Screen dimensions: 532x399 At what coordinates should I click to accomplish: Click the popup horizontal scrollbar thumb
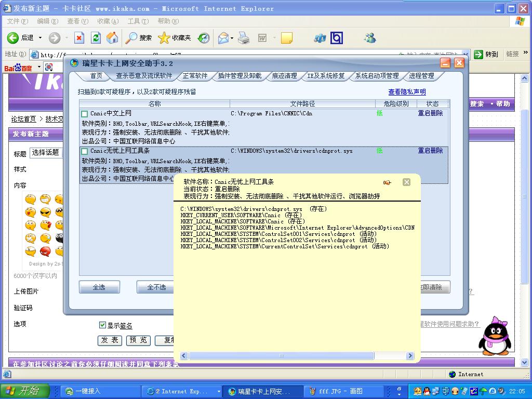pyautogui.click(x=281, y=355)
